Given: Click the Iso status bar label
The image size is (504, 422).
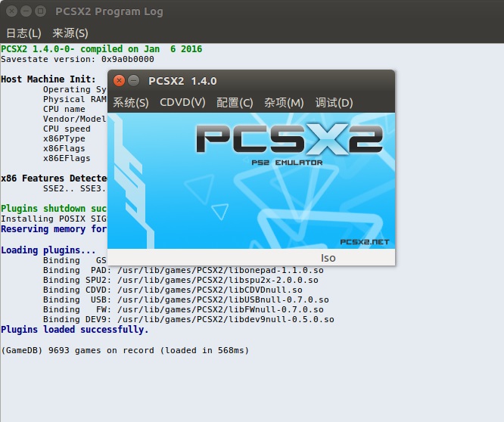Looking at the screenshot, I should click(328, 258).
